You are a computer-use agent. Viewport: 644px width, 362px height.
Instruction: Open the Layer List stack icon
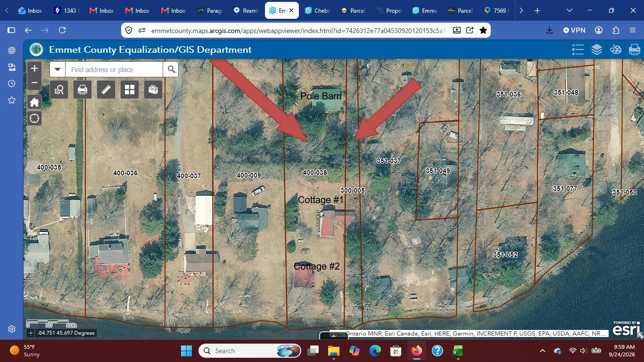(x=597, y=49)
